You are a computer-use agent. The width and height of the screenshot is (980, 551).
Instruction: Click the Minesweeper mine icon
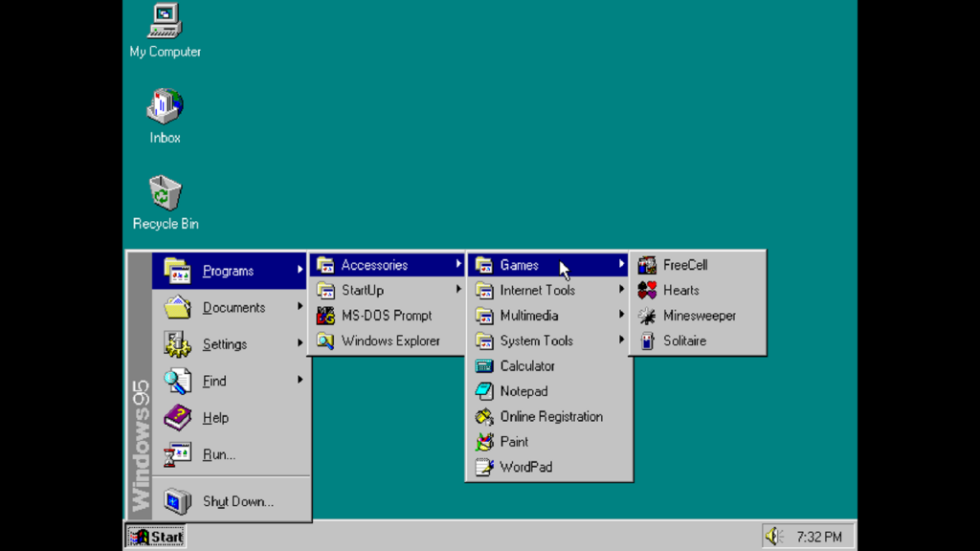[647, 316]
